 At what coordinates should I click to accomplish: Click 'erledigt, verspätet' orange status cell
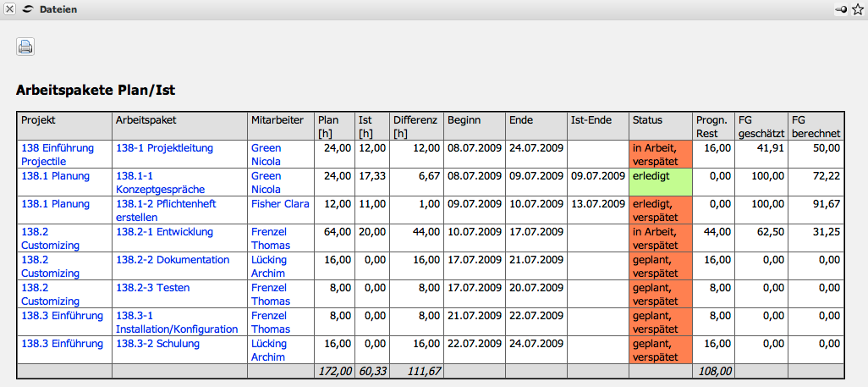coord(661,210)
